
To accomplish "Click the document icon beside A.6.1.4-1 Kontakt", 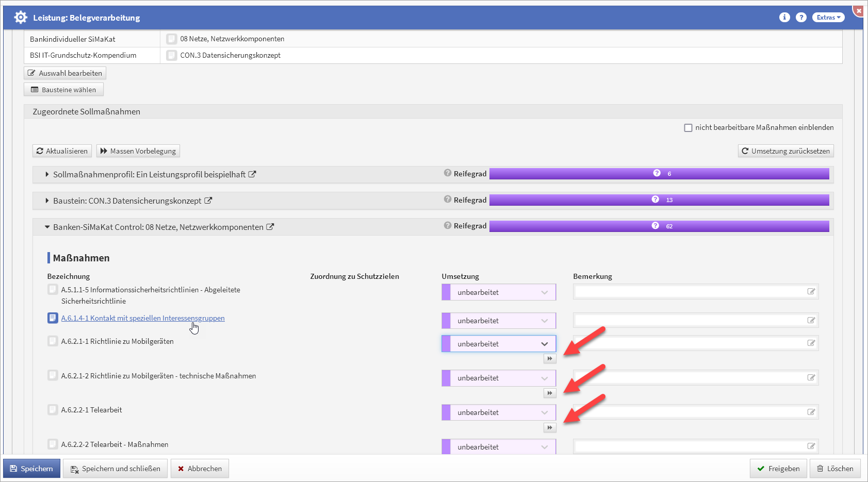I will (53, 318).
